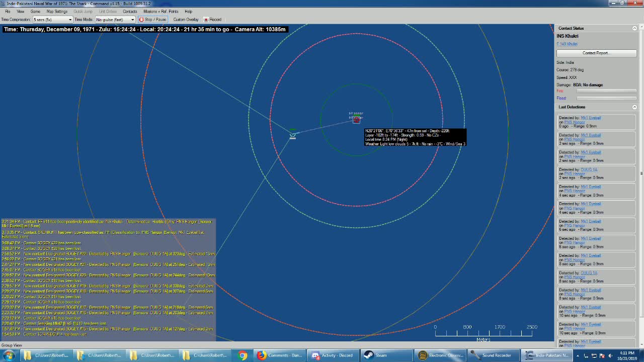Click the Fire damage progress bar
Image resolution: width=644 pixels, height=362 pixels.
pyautogui.click(x=606, y=91)
